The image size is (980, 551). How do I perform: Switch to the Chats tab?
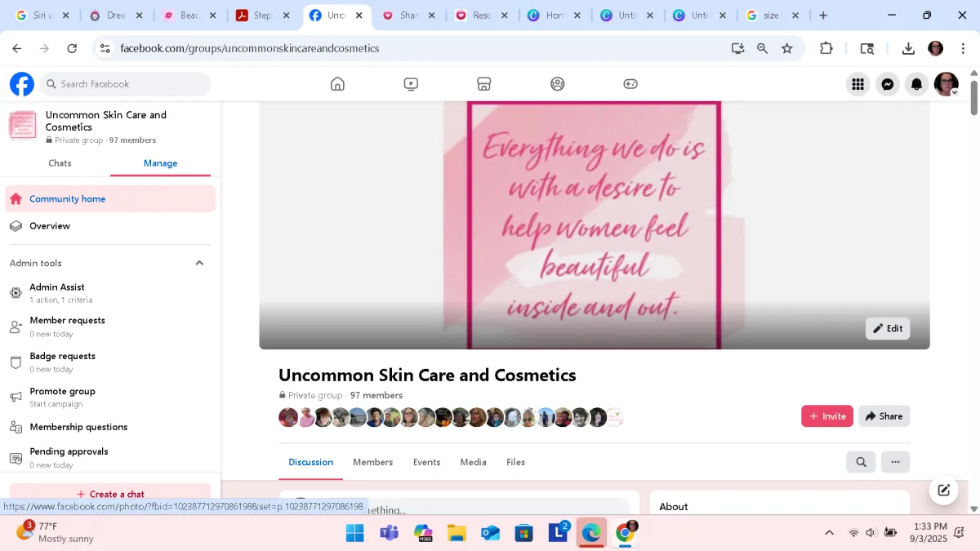60,163
